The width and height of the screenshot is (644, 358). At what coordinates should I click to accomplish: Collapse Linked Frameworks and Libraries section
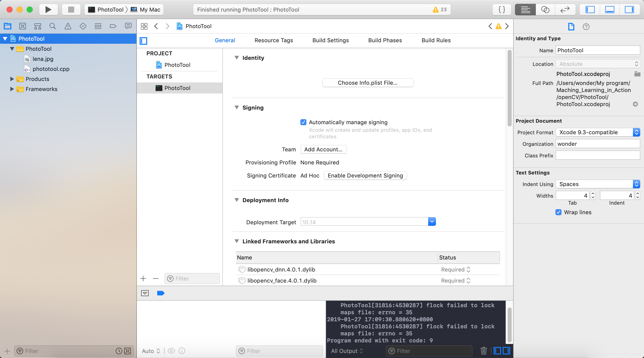click(x=237, y=241)
